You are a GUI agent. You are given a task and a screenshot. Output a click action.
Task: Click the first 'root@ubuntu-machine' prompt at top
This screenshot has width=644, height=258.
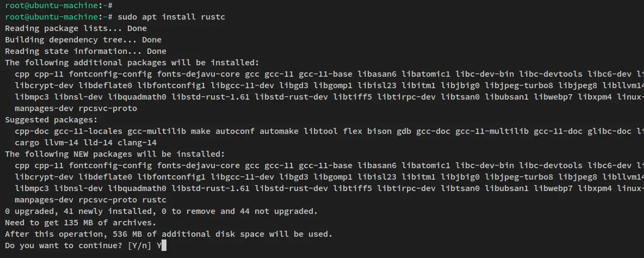[51, 5]
